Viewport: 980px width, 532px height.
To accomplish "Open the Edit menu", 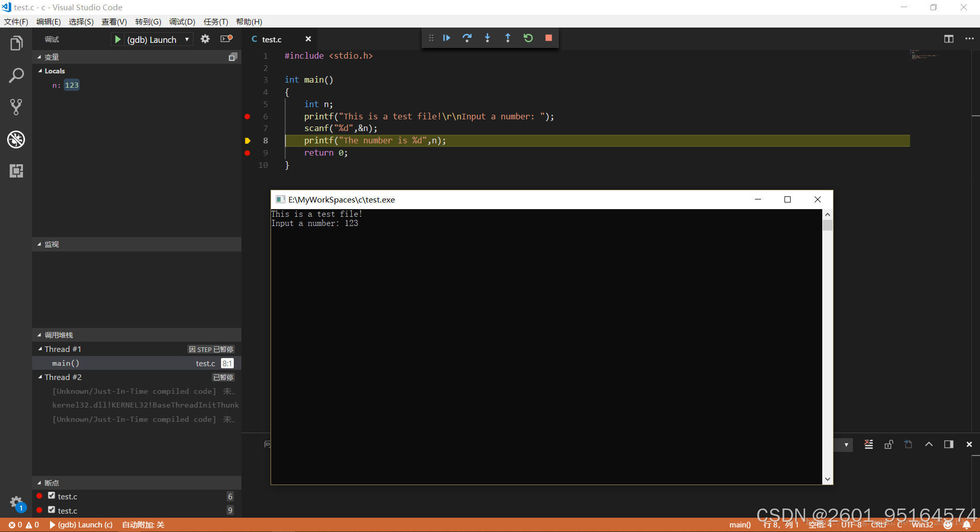I will 48,22.
